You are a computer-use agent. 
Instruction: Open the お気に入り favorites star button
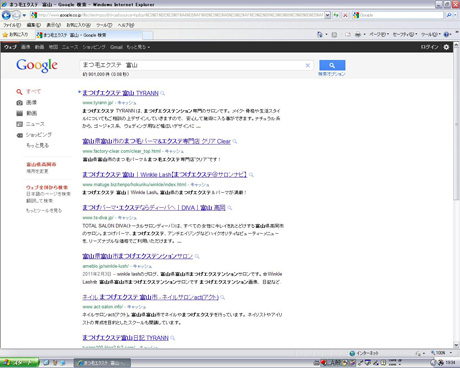[x=15, y=34]
